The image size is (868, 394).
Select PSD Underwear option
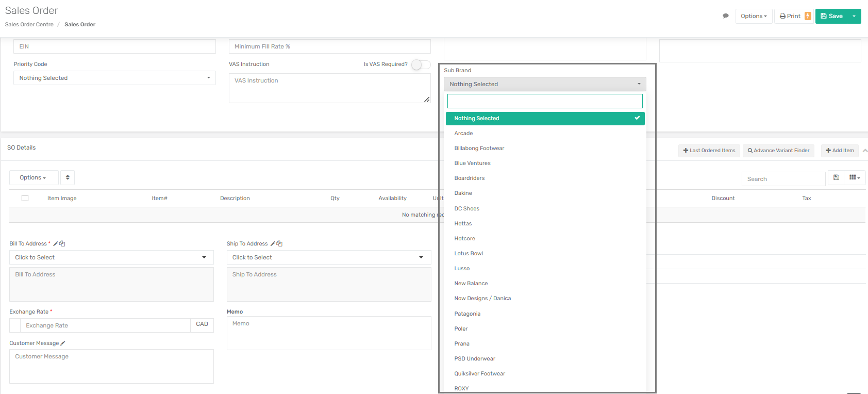click(475, 358)
